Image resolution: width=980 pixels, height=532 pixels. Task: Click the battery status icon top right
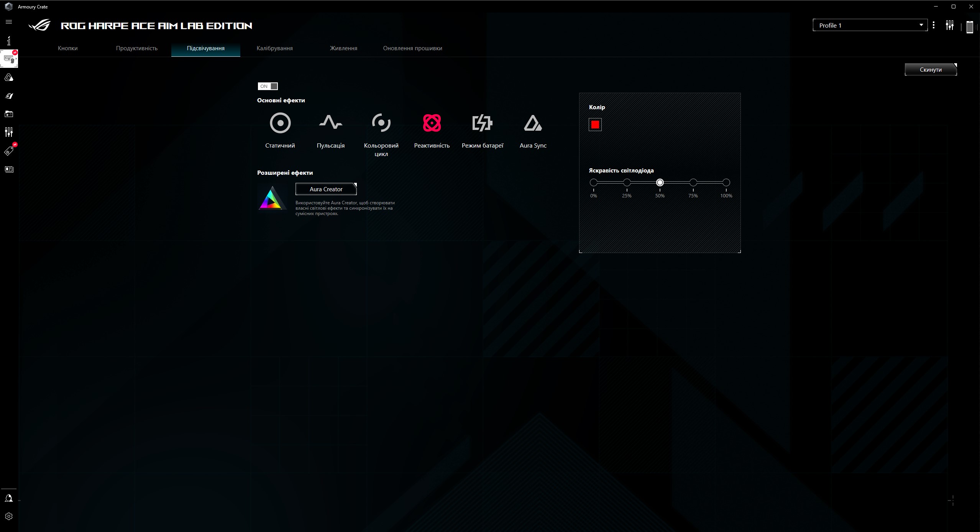[x=970, y=27]
